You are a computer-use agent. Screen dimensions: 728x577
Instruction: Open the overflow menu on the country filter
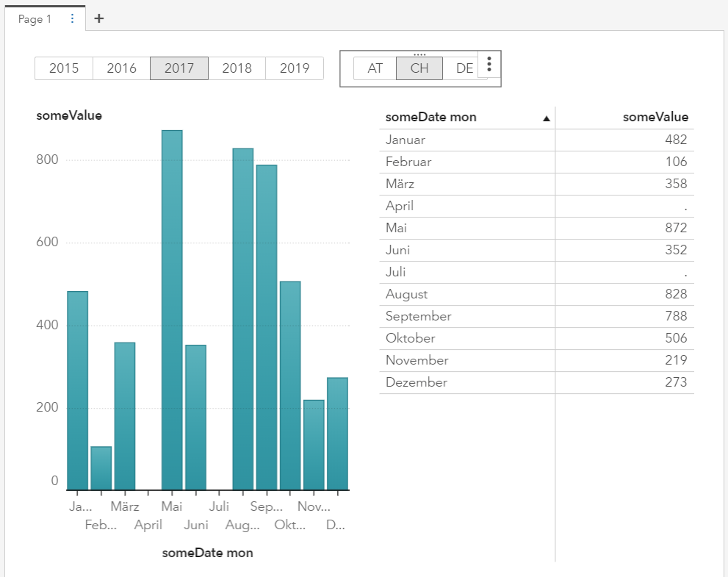point(489,65)
